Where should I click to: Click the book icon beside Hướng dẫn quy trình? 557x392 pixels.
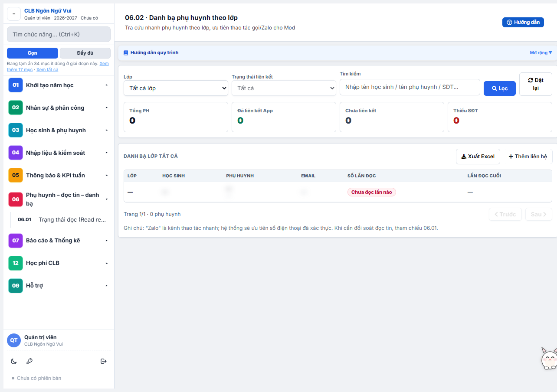tap(126, 53)
